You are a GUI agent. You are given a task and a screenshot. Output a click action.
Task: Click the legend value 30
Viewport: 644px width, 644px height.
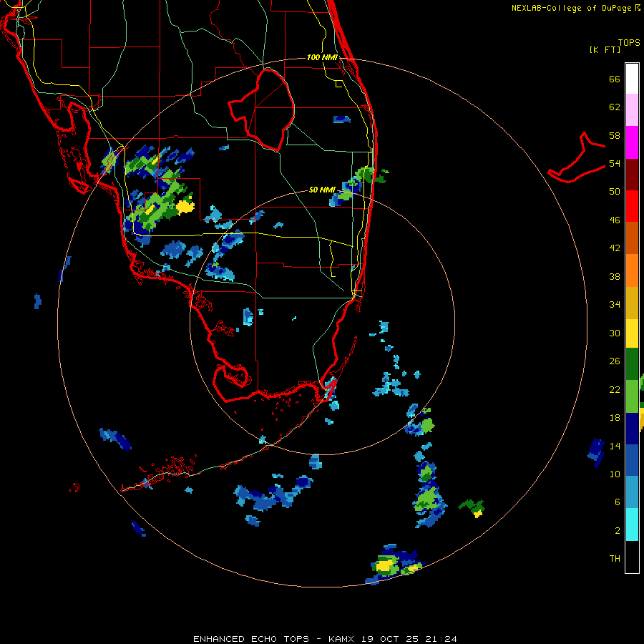coord(615,333)
